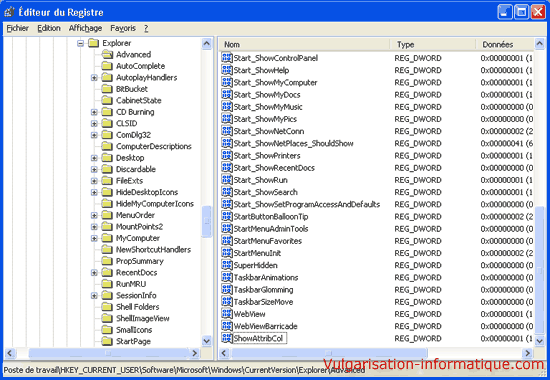Sort values by the Type column header
The width and height of the screenshot is (550, 380).
tap(433, 45)
